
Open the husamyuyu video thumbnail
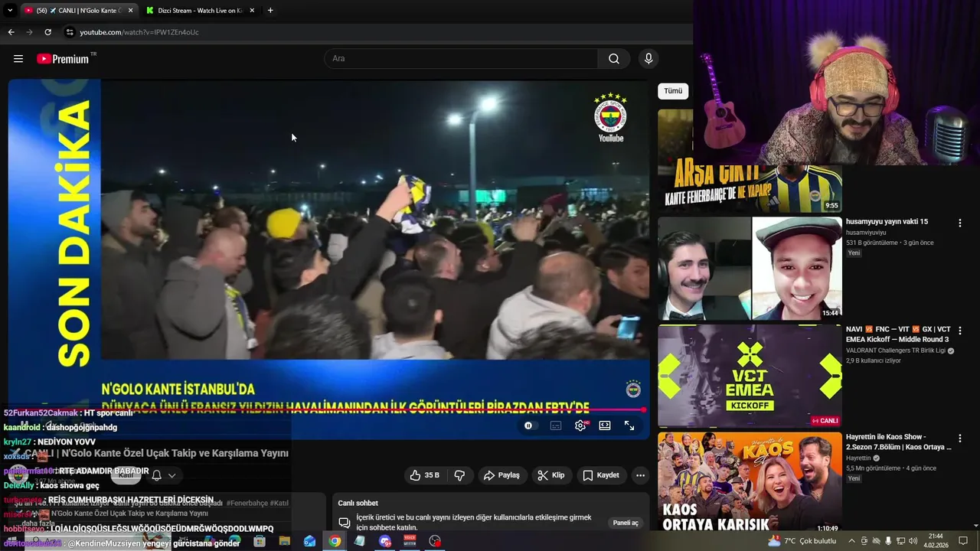coord(750,269)
